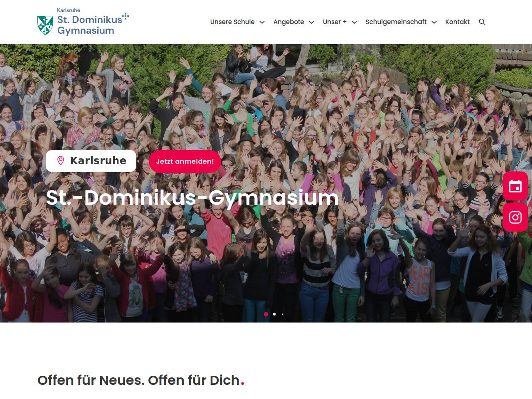Viewport: 532px width, 399px height.
Task: Click the Angebote menu label
Action: point(288,22)
